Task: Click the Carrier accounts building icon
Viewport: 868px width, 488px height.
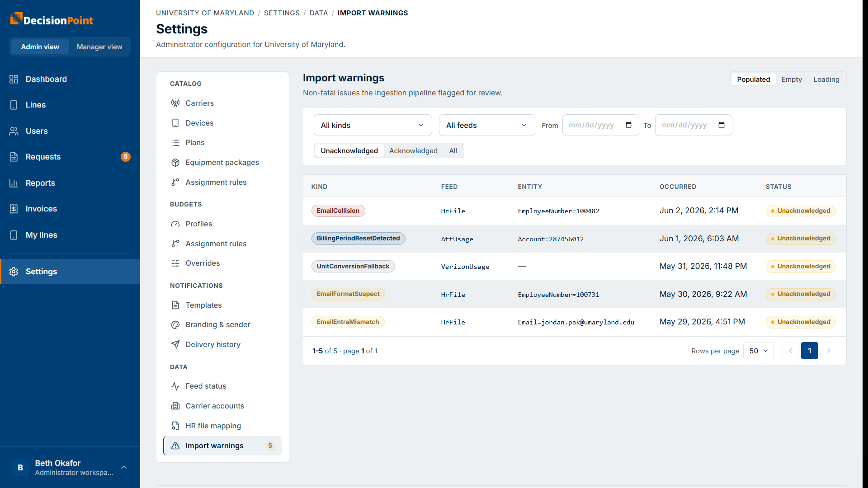Action: [175, 406]
